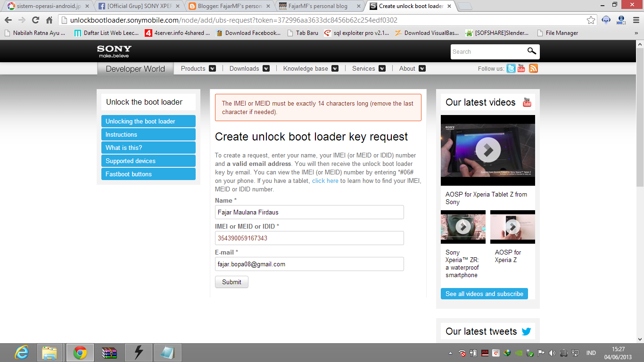Open the Action Center flag tray icon

click(541, 353)
